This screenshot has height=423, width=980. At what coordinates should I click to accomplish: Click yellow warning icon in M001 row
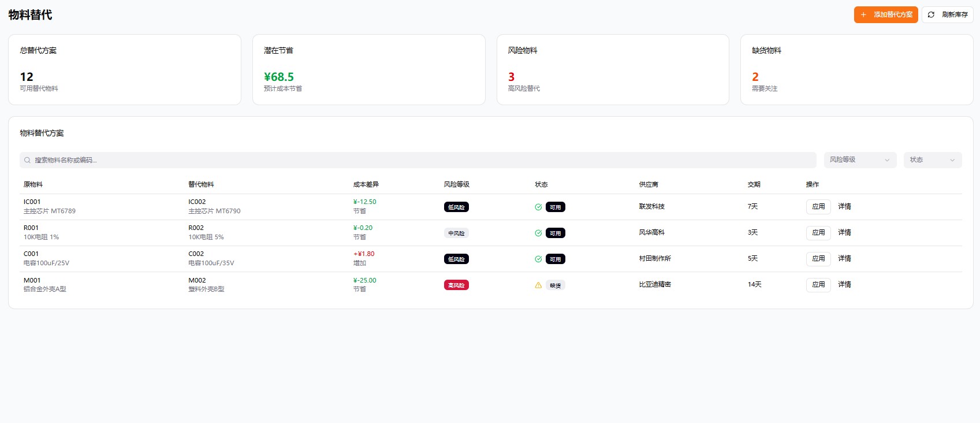coord(538,285)
